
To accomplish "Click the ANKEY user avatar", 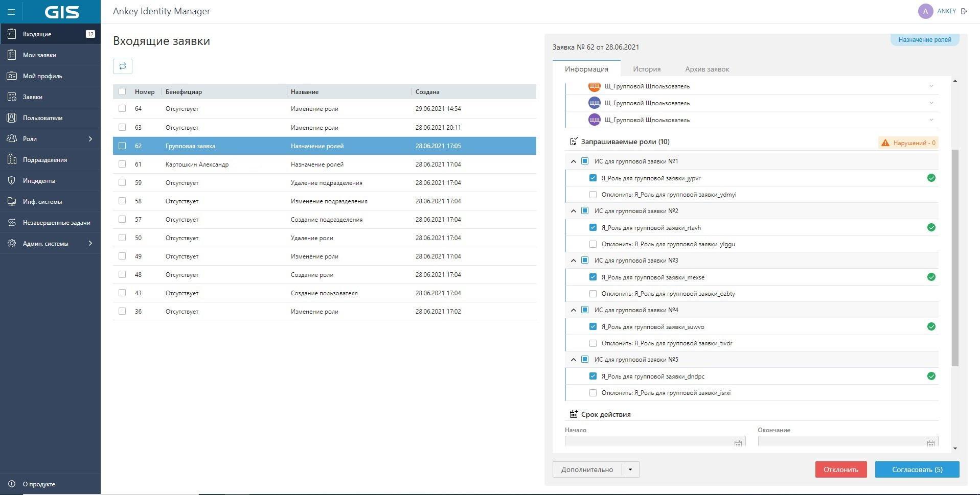I will point(925,11).
